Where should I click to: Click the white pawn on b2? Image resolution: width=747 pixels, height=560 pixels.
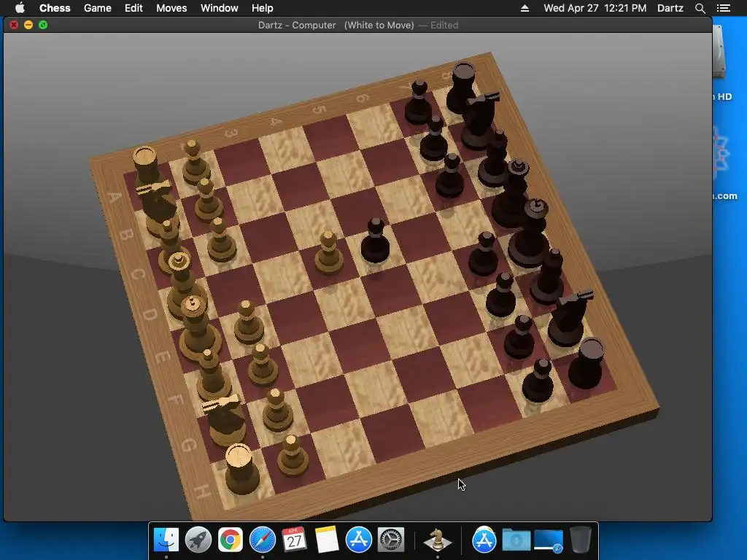(x=208, y=201)
